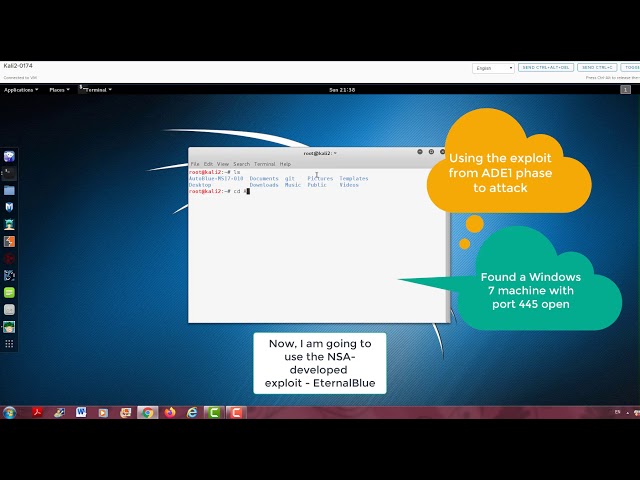Open Google Chrome from Windows taskbar
Screen dimensions: 640x480
click(x=147, y=412)
